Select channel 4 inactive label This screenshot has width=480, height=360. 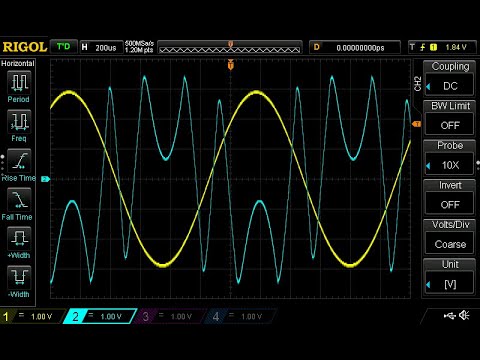coord(241,316)
